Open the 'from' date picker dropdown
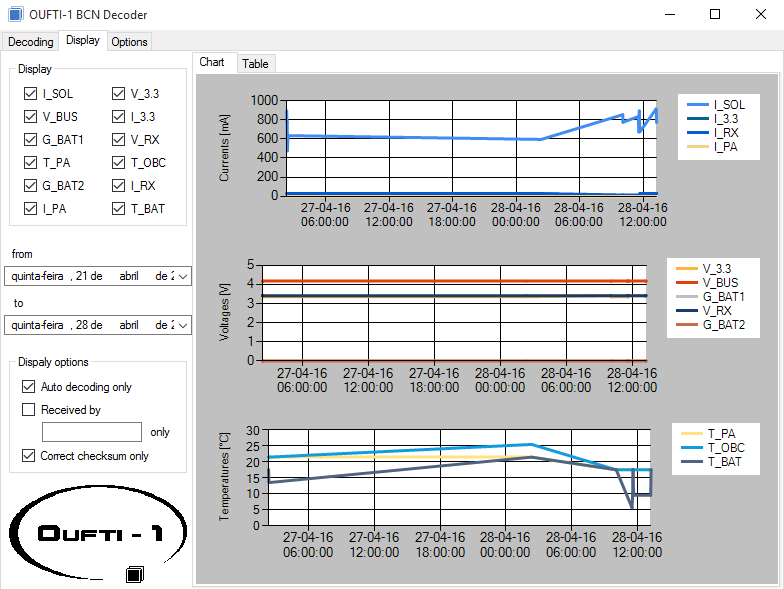784x589 pixels. click(182, 276)
